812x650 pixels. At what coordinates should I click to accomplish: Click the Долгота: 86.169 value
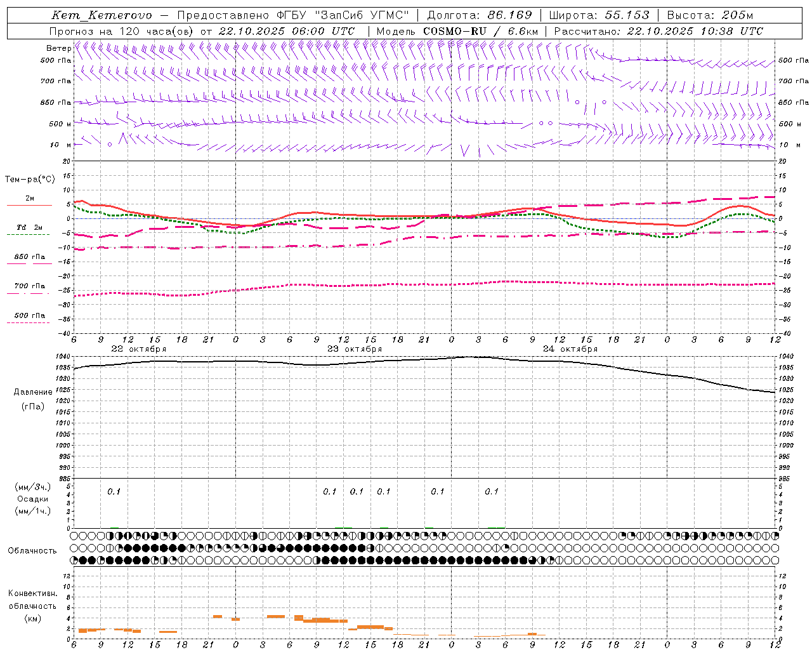(480, 15)
